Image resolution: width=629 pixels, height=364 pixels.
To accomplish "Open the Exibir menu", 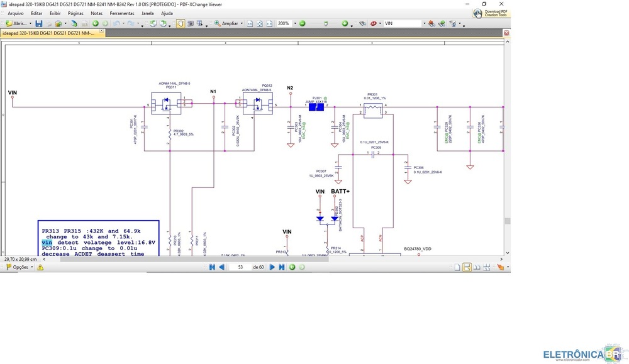I will (55, 13).
